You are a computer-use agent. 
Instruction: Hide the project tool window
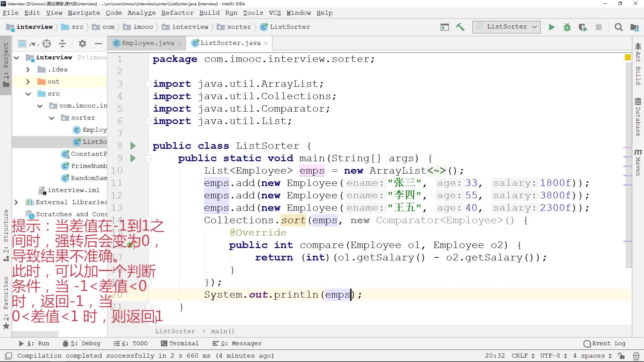(98, 44)
